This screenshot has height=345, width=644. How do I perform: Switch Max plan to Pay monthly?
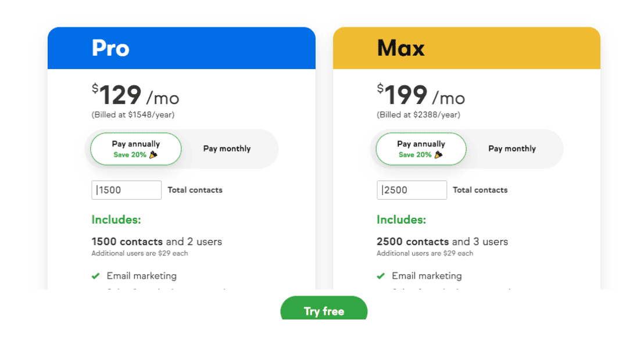(x=512, y=149)
